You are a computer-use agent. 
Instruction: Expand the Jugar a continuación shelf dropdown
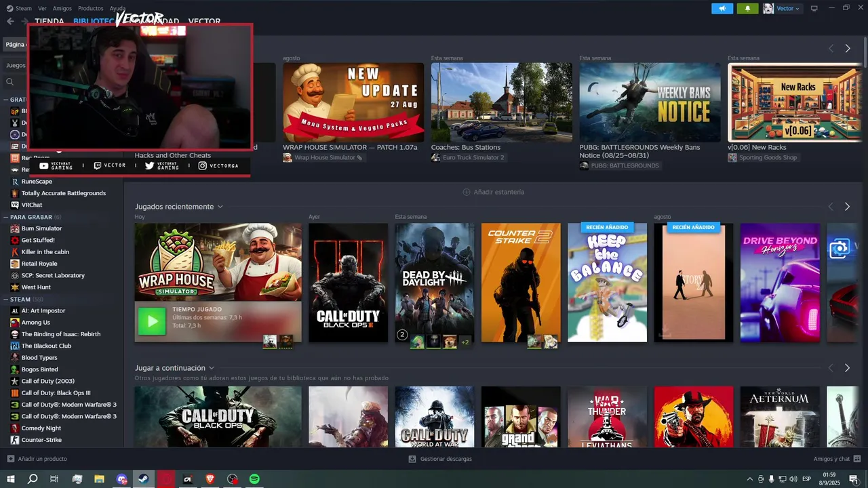(x=212, y=368)
